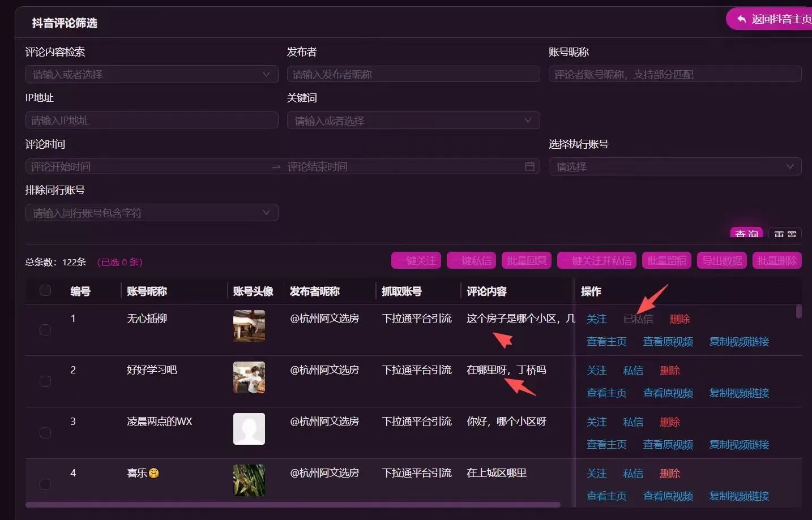Click 复制视频链接 for 凌晨两点的WX
The image size is (812, 520).
[x=740, y=445]
